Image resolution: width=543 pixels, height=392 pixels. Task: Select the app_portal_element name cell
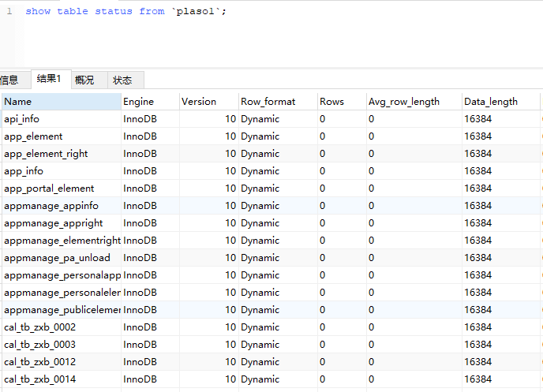click(62, 189)
